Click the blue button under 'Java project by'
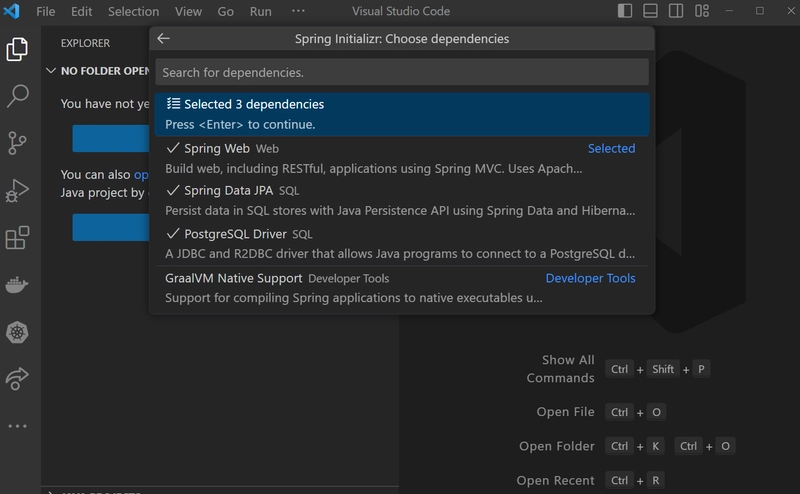The image size is (800, 494). [x=111, y=228]
